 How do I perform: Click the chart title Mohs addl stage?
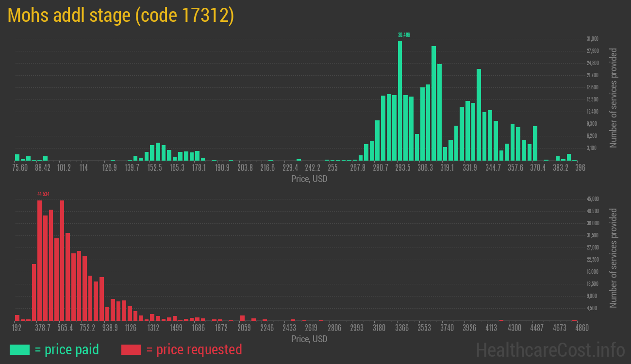(121, 16)
